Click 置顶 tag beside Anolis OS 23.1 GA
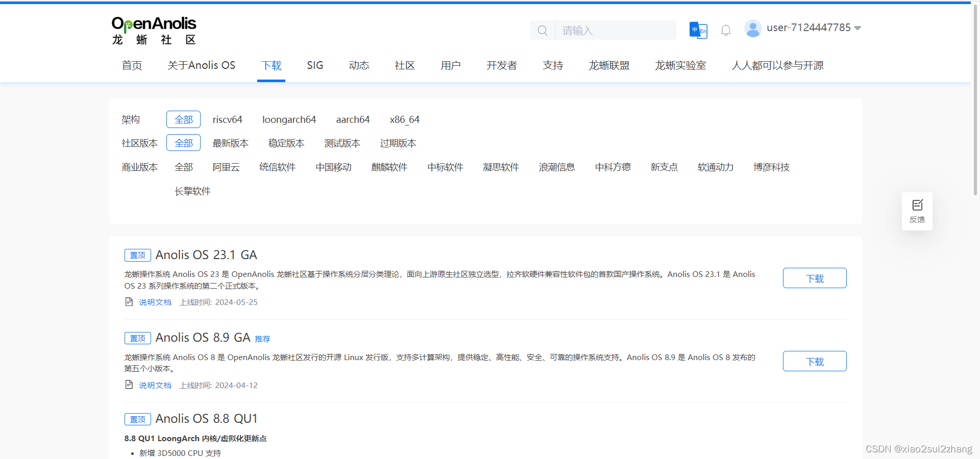 138,255
